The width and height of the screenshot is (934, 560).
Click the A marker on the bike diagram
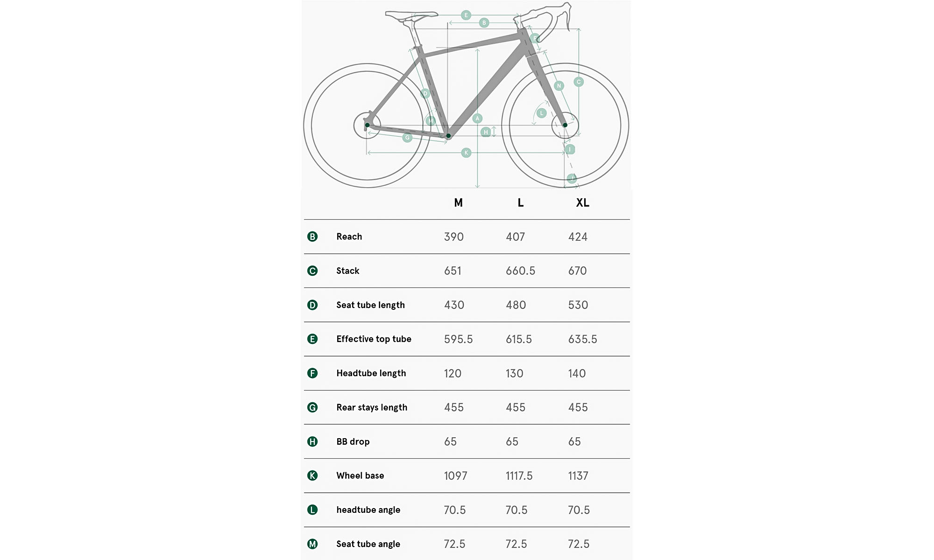point(477,119)
